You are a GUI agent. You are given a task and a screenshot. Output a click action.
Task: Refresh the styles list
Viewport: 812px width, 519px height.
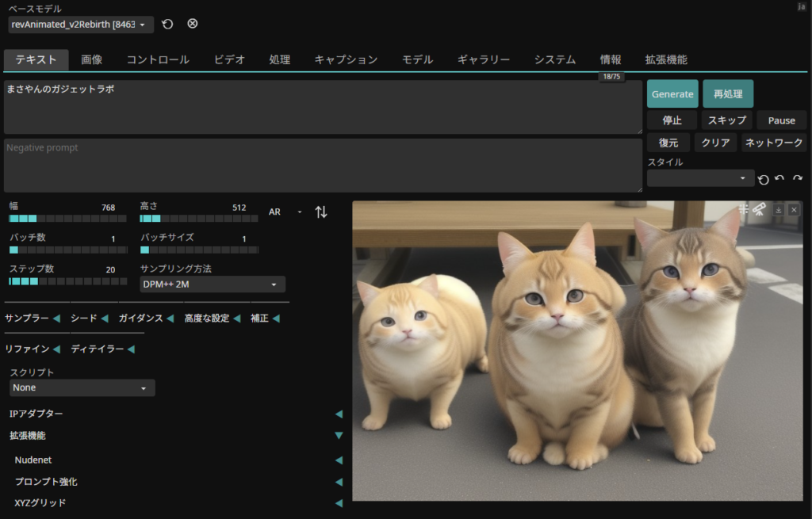coord(763,180)
